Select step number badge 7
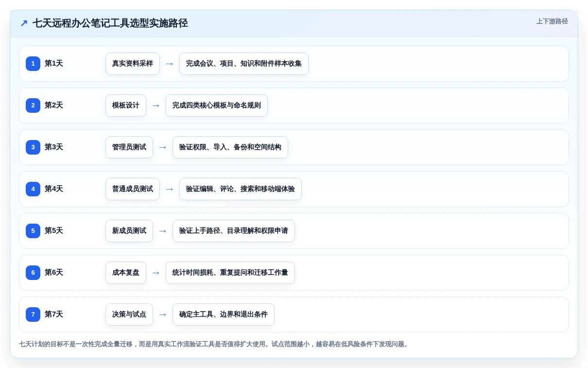The image size is (588, 368). click(x=33, y=315)
